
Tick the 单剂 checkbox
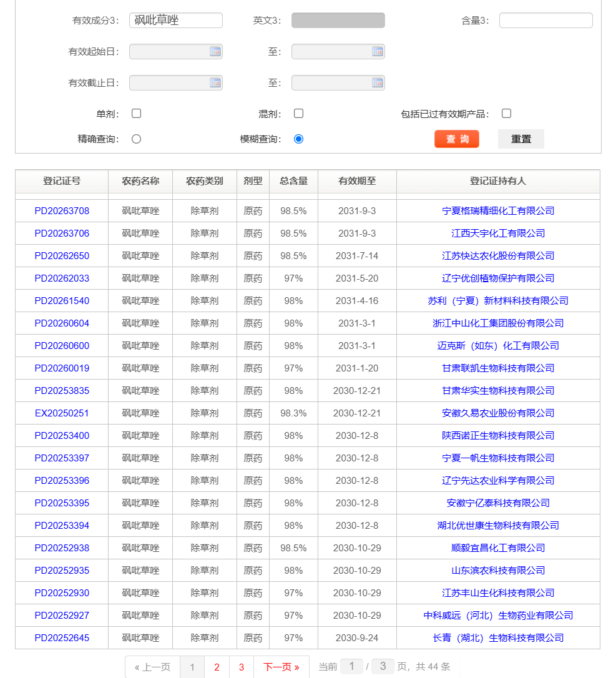click(x=137, y=113)
